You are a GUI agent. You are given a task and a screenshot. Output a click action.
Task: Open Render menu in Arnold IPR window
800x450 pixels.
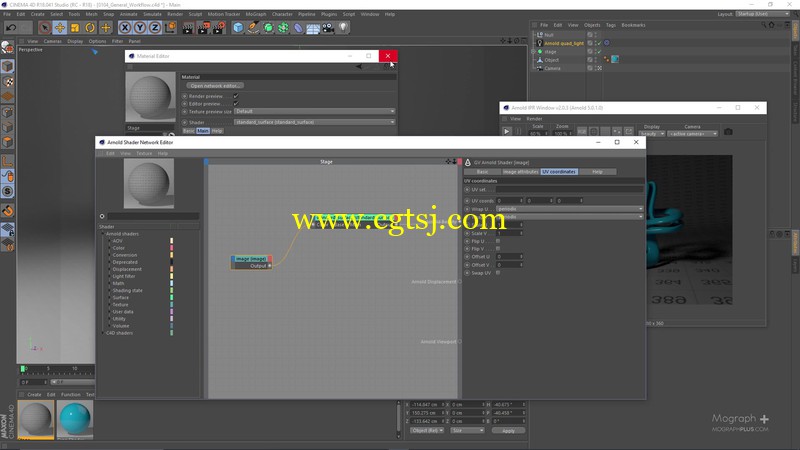tap(534, 119)
